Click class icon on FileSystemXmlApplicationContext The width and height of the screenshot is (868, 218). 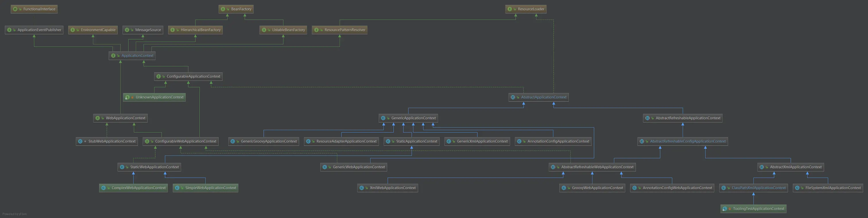[797, 188]
